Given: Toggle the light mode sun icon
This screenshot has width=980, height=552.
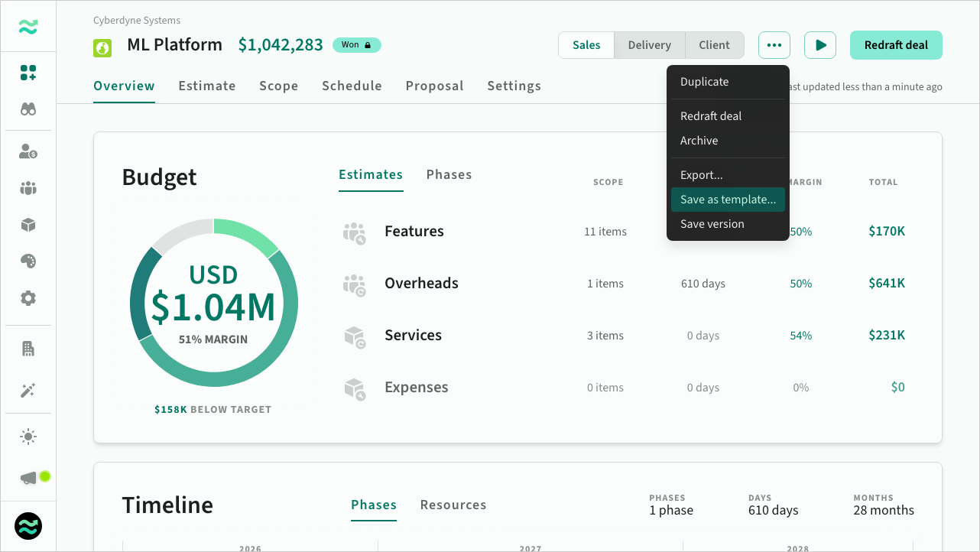Looking at the screenshot, I should 28,437.
